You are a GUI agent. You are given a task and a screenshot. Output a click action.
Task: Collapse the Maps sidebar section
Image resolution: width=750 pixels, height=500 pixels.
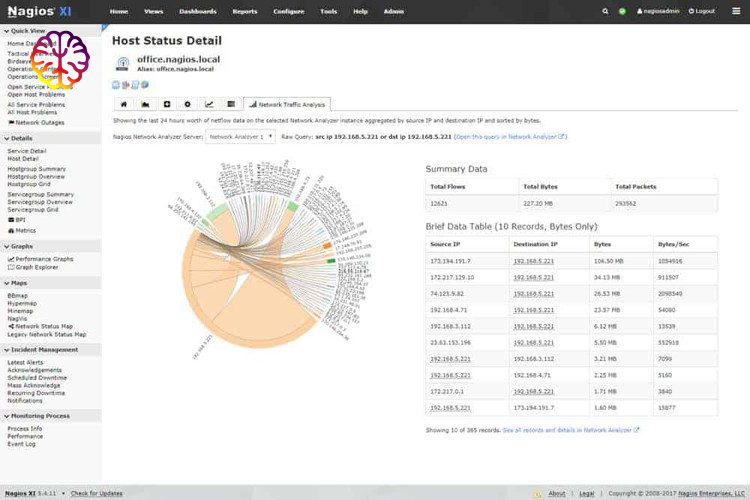coord(15,283)
